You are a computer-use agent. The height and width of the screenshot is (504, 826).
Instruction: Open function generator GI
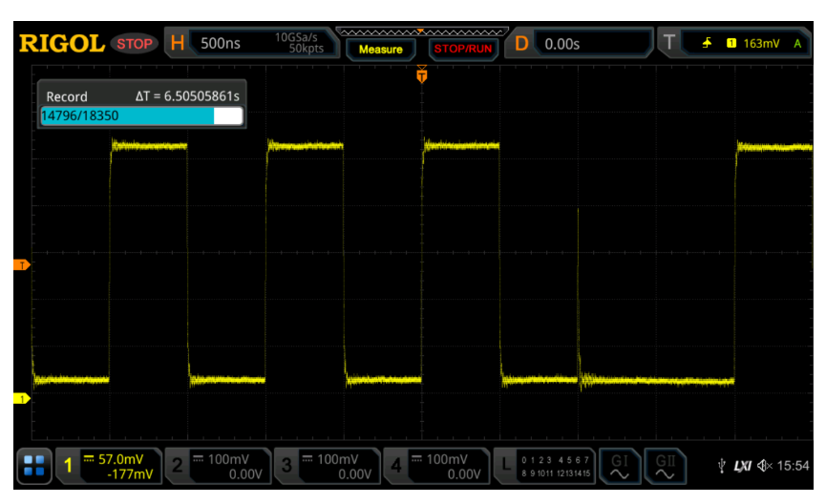pyautogui.click(x=620, y=466)
